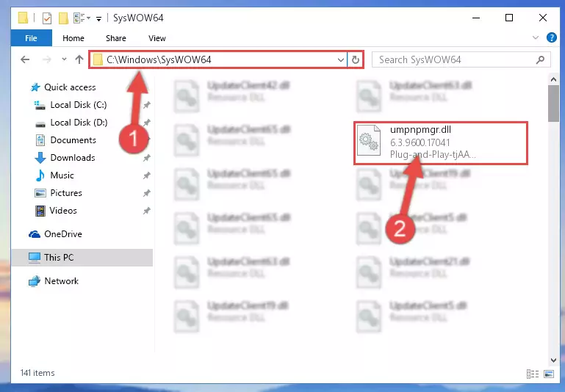Go up one folder level
The height and width of the screenshot is (392, 565).
[x=79, y=59]
